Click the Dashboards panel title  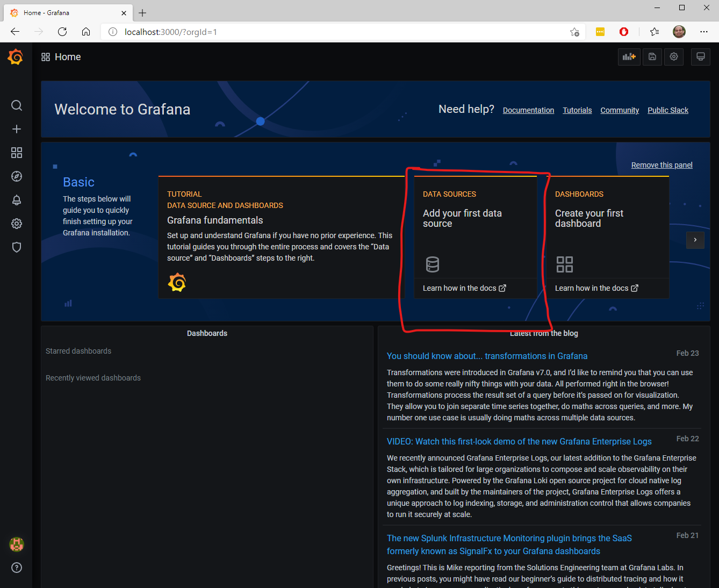(x=207, y=333)
